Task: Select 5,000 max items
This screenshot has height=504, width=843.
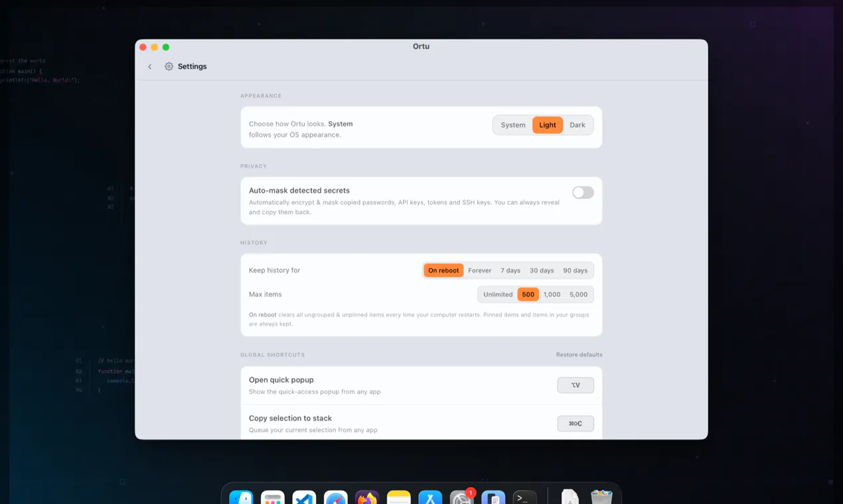Action: coord(579,294)
